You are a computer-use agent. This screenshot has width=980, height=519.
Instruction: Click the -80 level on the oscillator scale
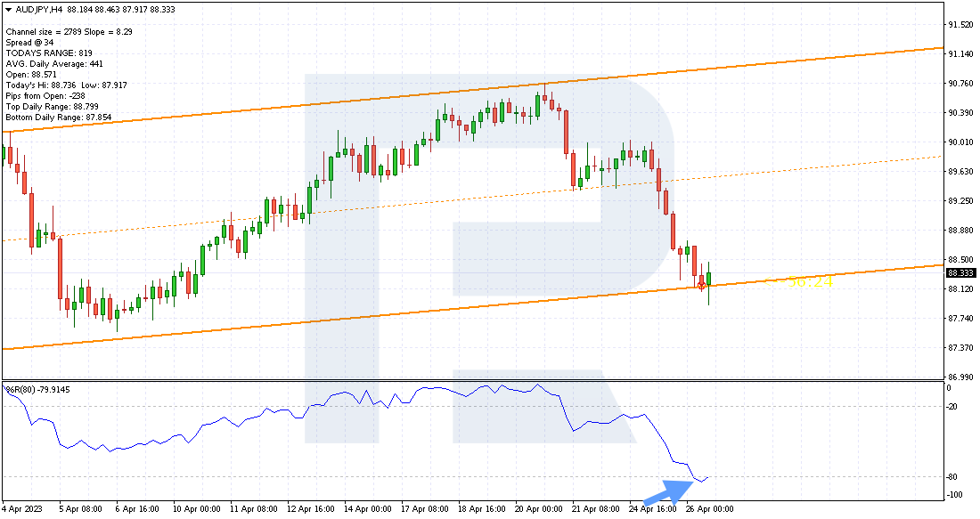pos(951,476)
